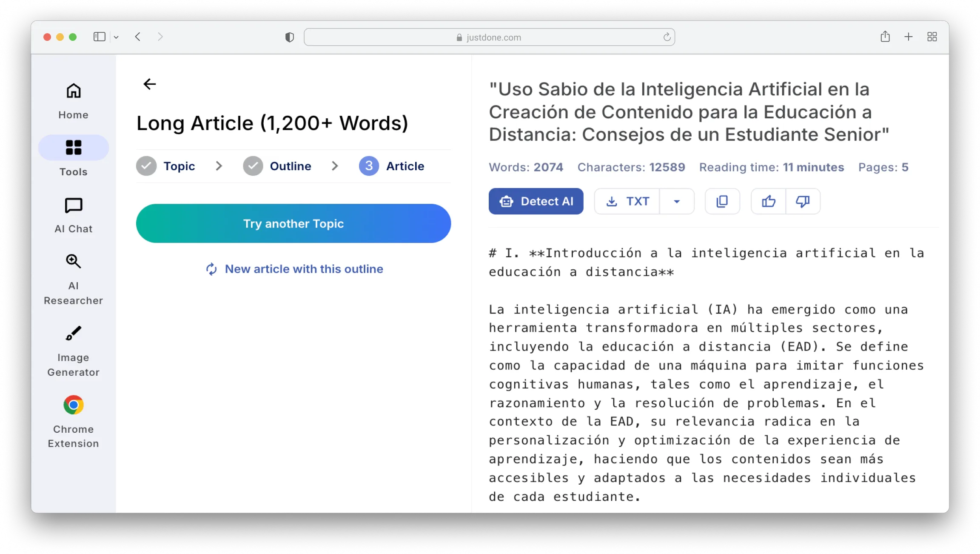Toggle the Safari sidebar panel

point(99,37)
